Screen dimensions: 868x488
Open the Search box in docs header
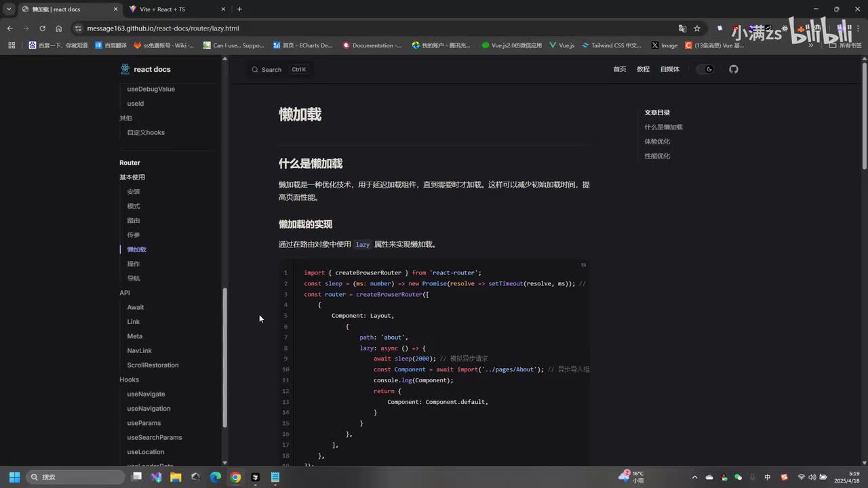[x=279, y=70]
